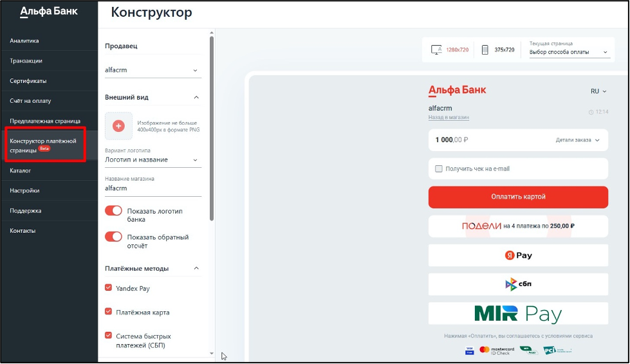630x364 pixels.
Task: Click the 1 000,00 ₽ amount text
Action: [x=452, y=140]
